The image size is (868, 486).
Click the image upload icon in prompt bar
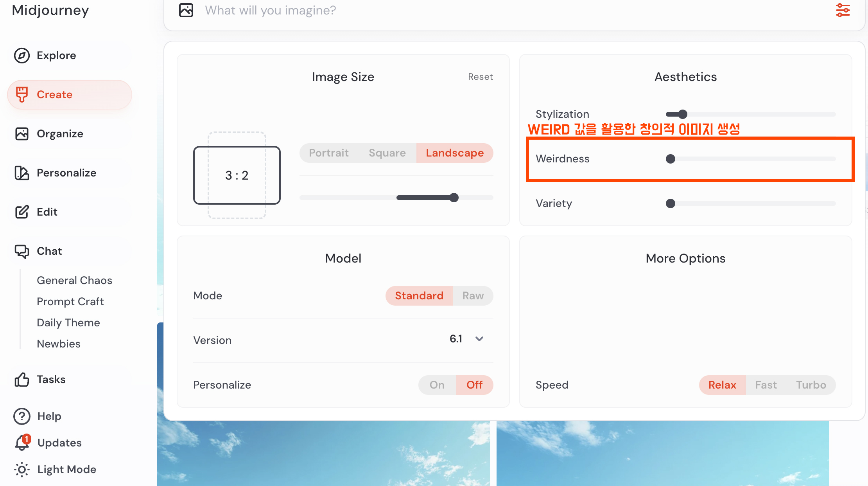click(x=186, y=11)
